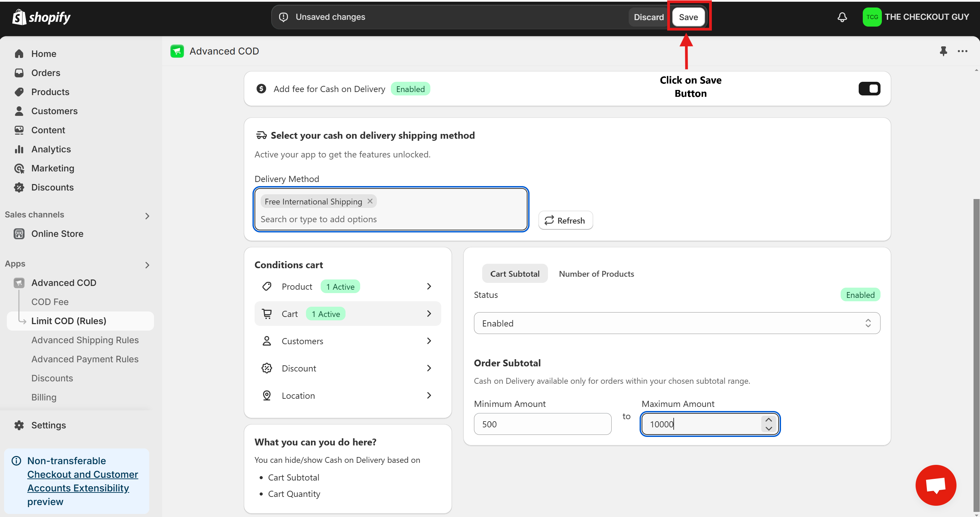Click the Cart condition cart icon
Viewport: 980px width, 517px height.
[267, 314]
